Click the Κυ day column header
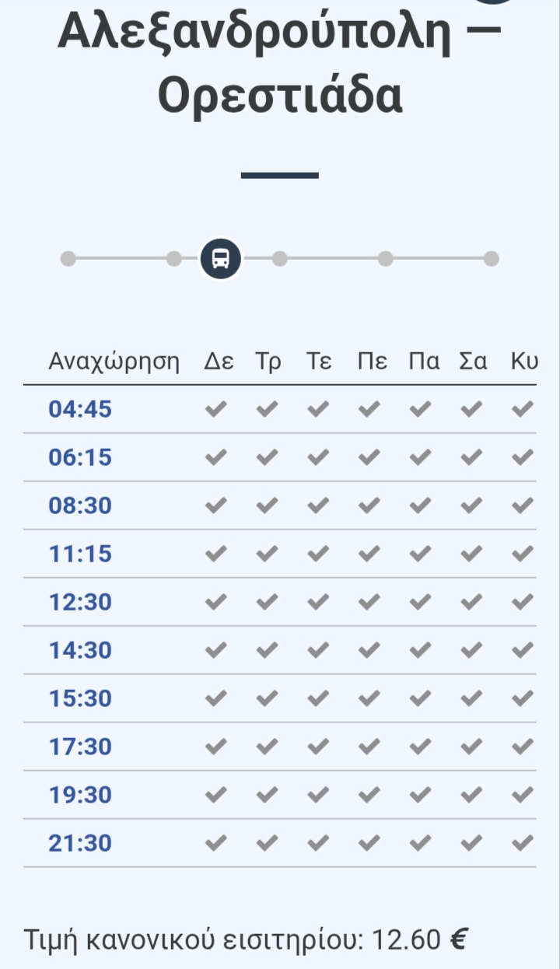560x969 pixels. (524, 362)
